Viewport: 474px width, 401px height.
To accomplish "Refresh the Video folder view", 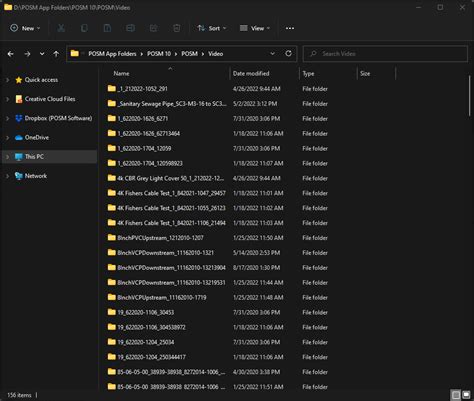I will point(288,53).
